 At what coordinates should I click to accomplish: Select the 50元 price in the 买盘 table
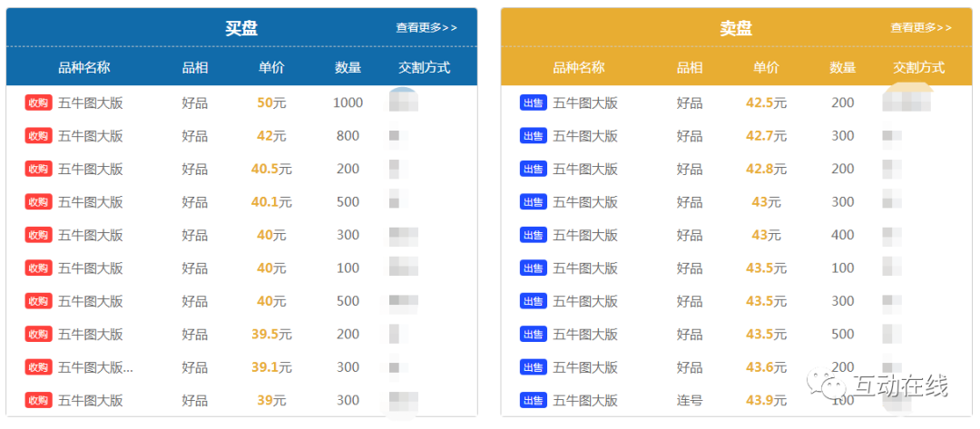point(271,102)
